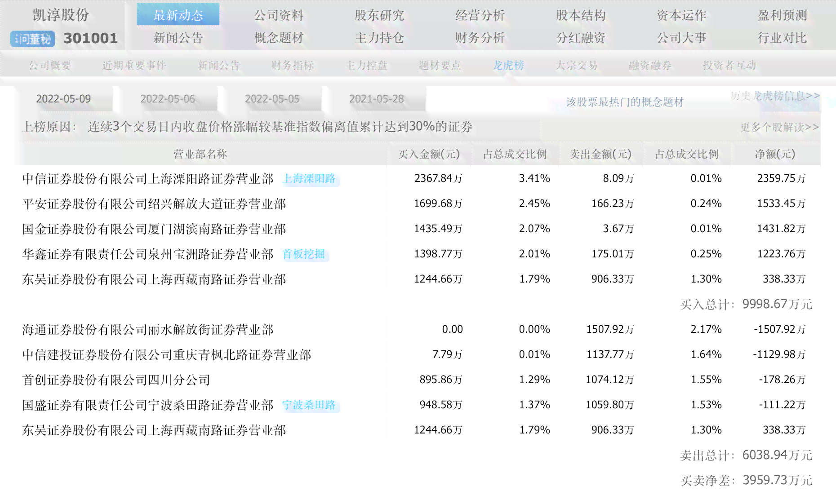The width and height of the screenshot is (836, 504).
Task: Click net amount -1129.98万
Action: click(779, 354)
